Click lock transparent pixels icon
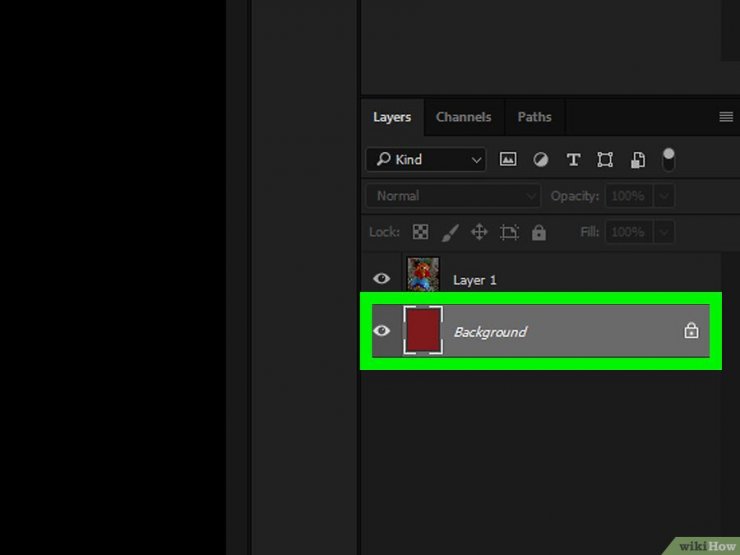 coord(421,232)
